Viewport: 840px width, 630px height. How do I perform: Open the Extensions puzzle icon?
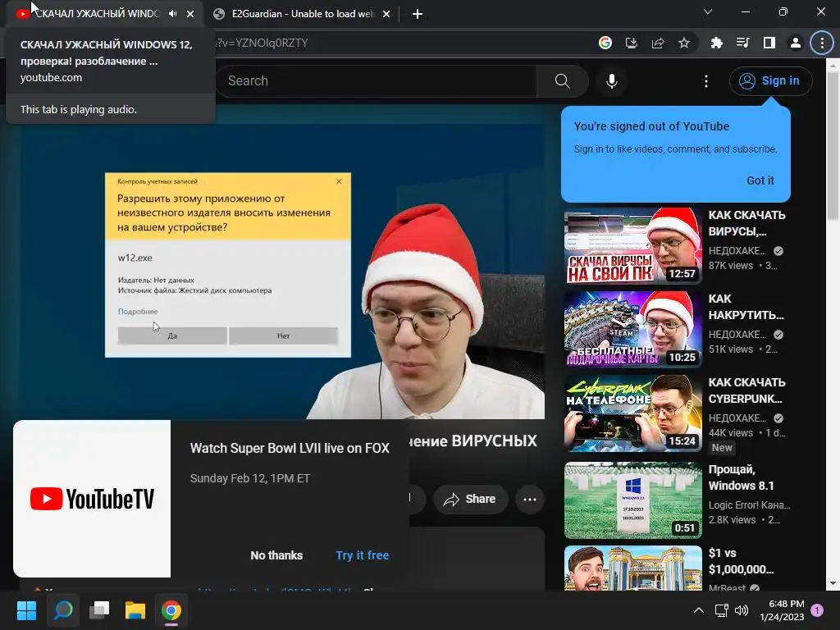(x=717, y=43)
